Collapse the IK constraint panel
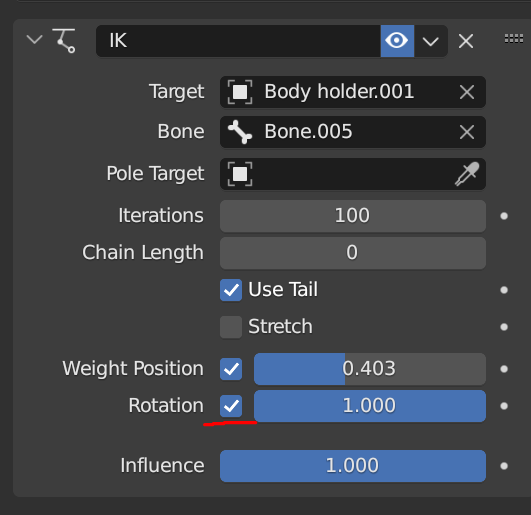The image size is (531, 515). pos(35,40)
